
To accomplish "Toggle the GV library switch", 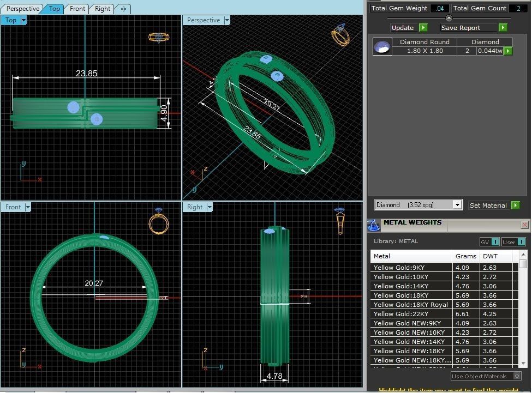I will pyautogui.click(x=495, y=241).
